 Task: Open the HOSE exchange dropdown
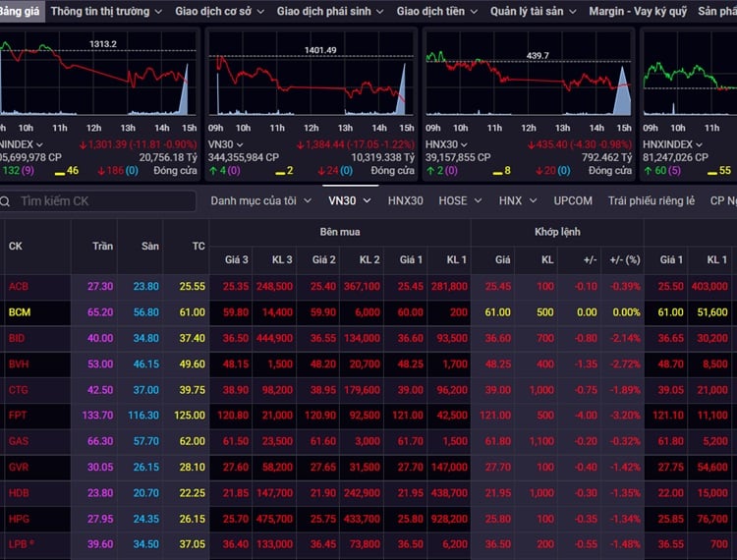point(460,201)
